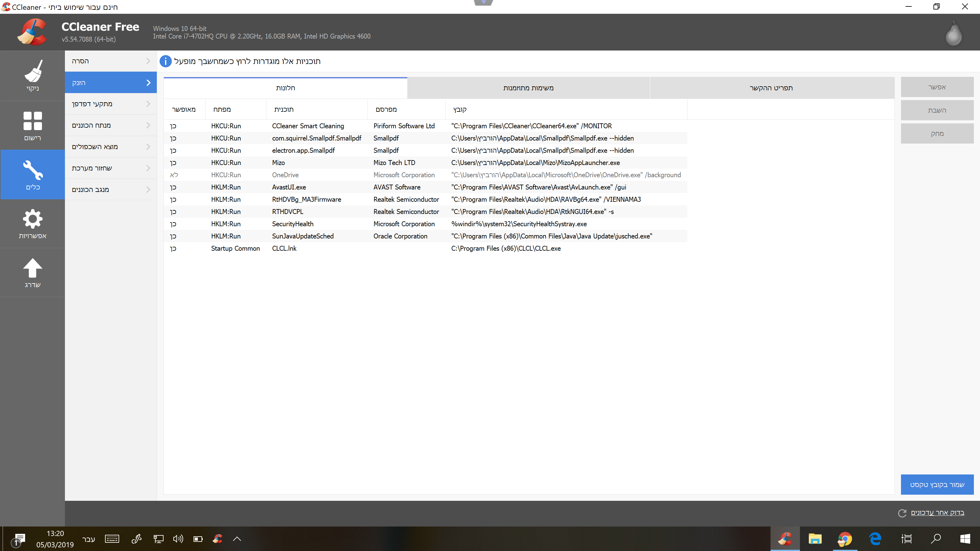
Task: Switch to Google Chrome on the taskbar
Action: coord(845,539)
